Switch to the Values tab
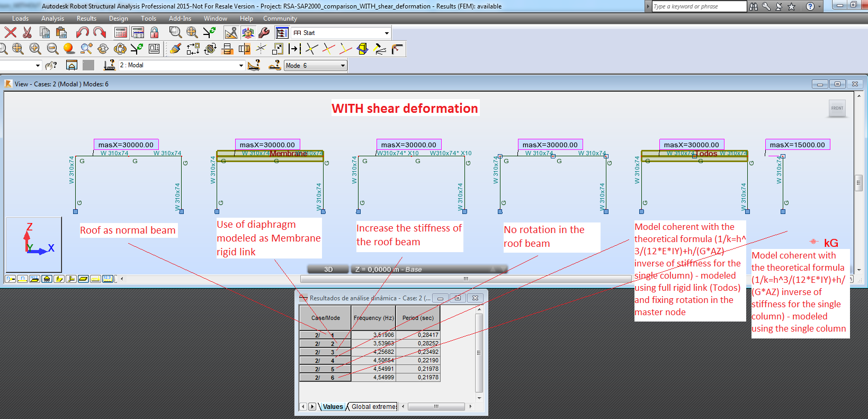Image resolution: width=868 pixels, height=419 pixels. coord(333,407)
